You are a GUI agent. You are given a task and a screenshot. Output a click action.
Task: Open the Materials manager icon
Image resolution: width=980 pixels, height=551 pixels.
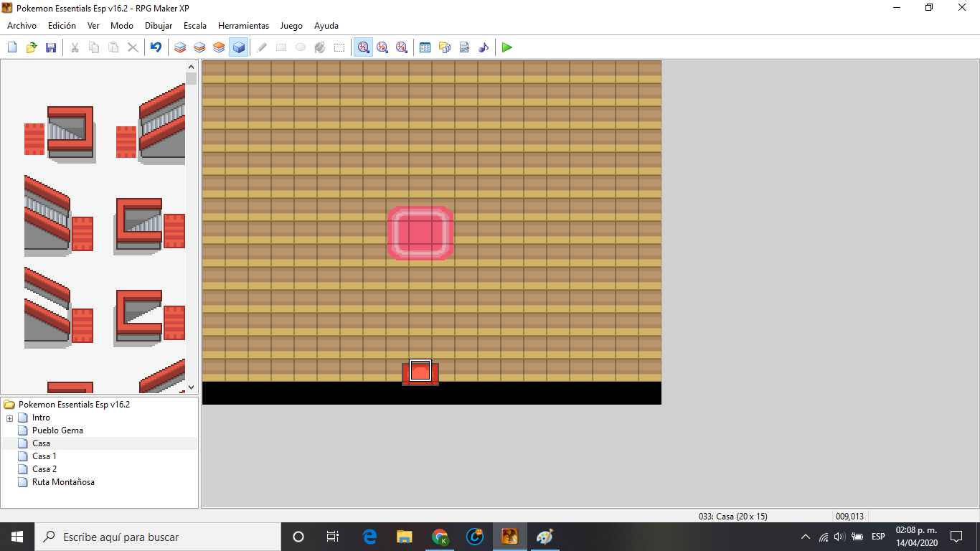click(445, 47)
